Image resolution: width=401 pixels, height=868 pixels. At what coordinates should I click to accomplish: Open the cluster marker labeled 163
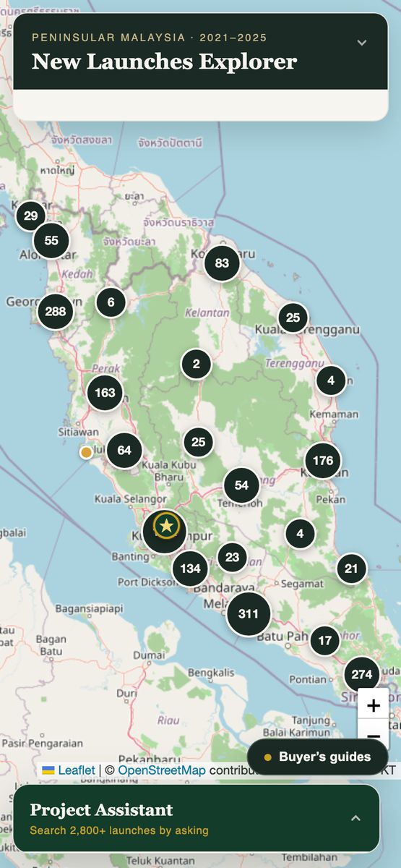[105, 393]
